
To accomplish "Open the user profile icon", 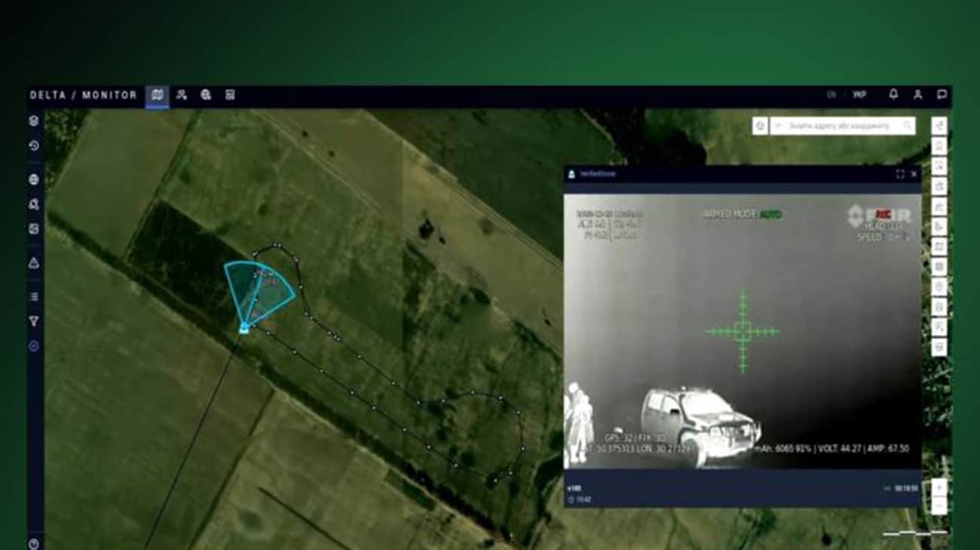I will pos(917,95).
